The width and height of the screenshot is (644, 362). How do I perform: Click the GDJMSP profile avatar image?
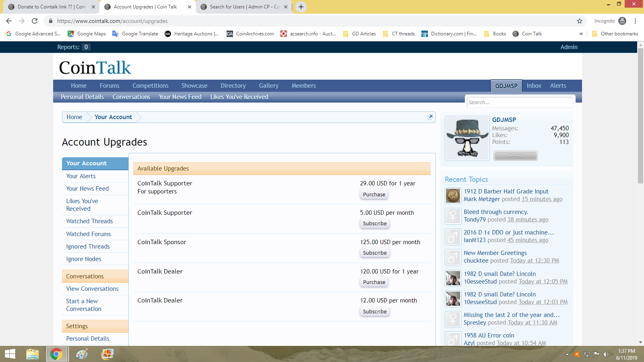(x=467, y=138)
